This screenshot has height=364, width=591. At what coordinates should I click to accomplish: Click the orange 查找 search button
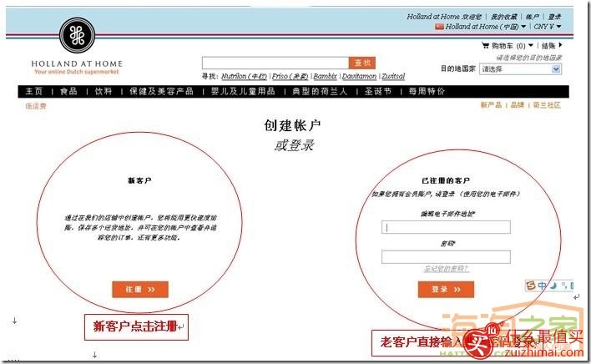pyautogui.click(x=362, y=63)
